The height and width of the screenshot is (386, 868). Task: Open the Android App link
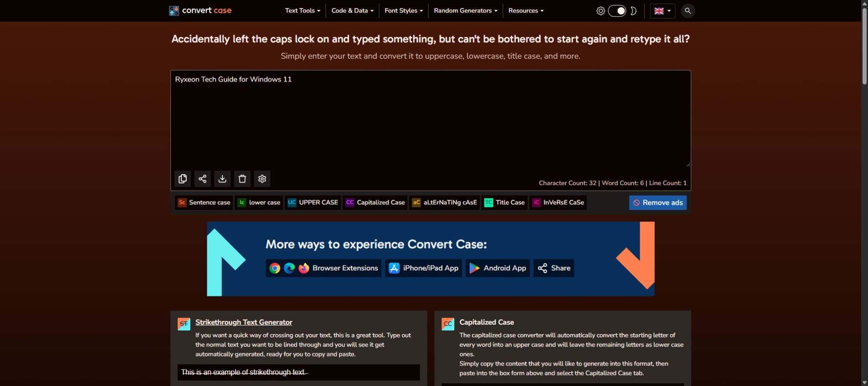[x=498, y=268]
